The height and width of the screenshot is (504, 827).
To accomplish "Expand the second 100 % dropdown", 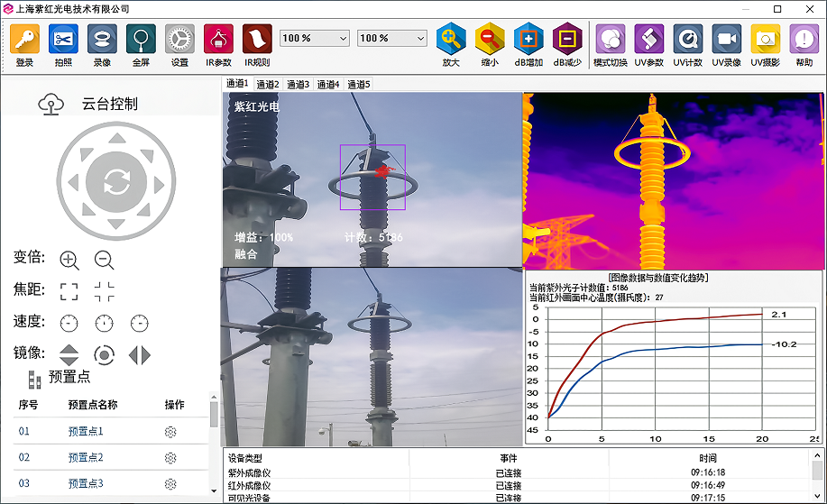I will pyautogui.click(x=418, y=39).
